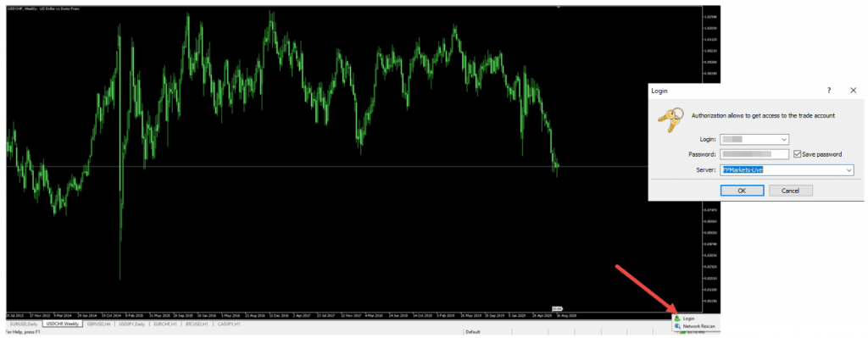
Task: Click inside the Password input field
Action: (754, 154)
